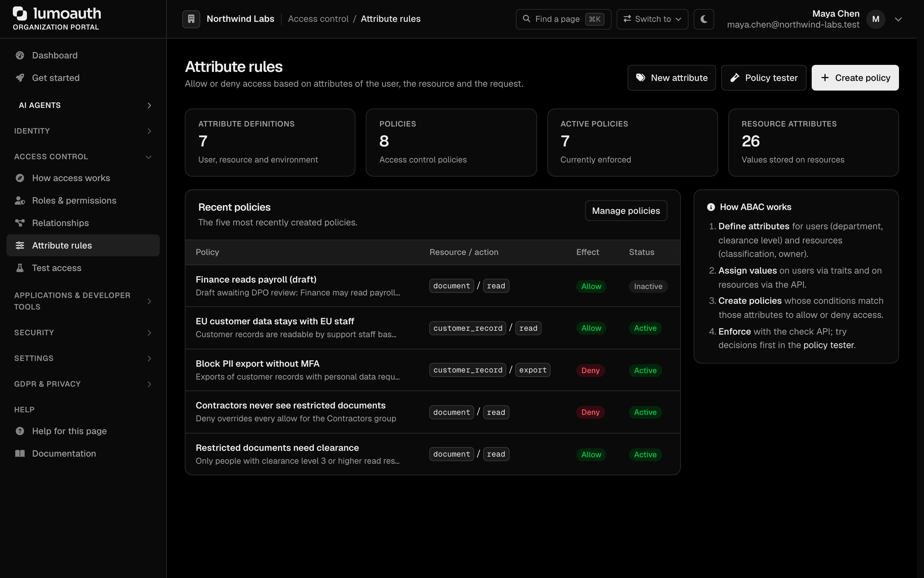Click the Manage policies button
The image size is (924, 578).
(x=626, y=211)
